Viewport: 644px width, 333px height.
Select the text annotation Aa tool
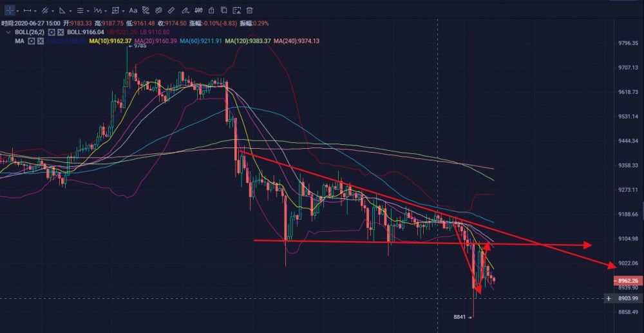click(133, 10)
